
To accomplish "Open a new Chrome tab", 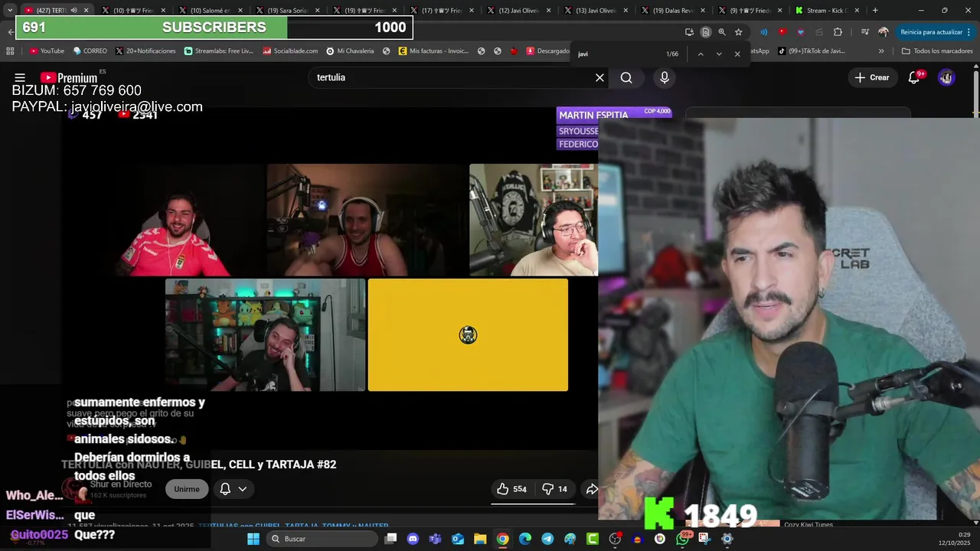I will [875, 11].
